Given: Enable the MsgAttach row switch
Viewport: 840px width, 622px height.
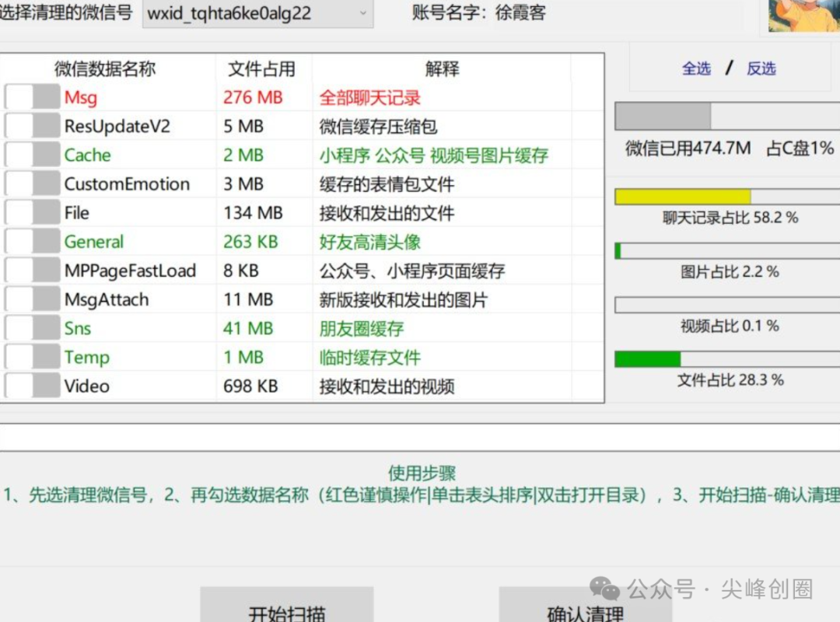Looking at the screenshot, I should point(32,300).
